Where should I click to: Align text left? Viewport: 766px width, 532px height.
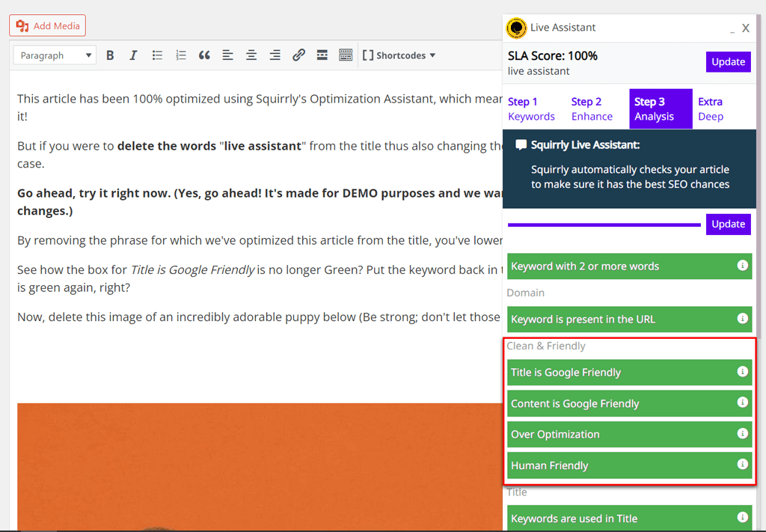(x=227, y=55)
